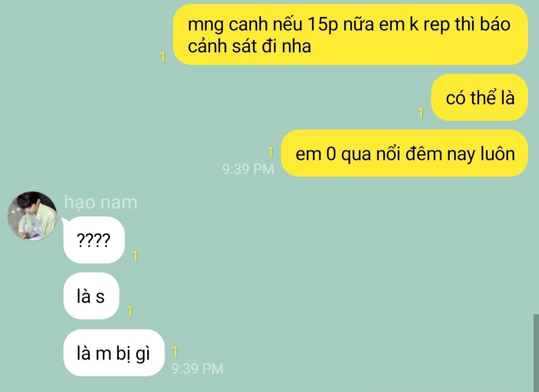Click the unread count above the sent 9:39 PM time
This screenshot has height=392, width=539.
click(x=270, y=153)
